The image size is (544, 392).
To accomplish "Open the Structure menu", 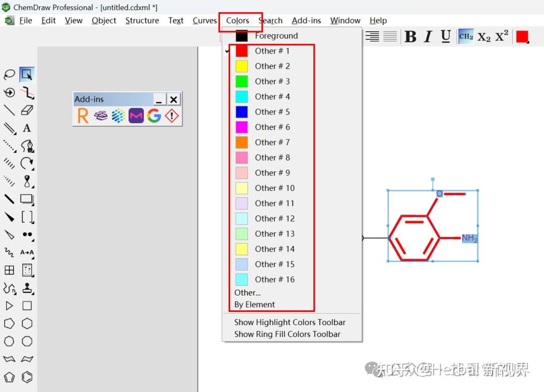I will click(x=142, y=20).
